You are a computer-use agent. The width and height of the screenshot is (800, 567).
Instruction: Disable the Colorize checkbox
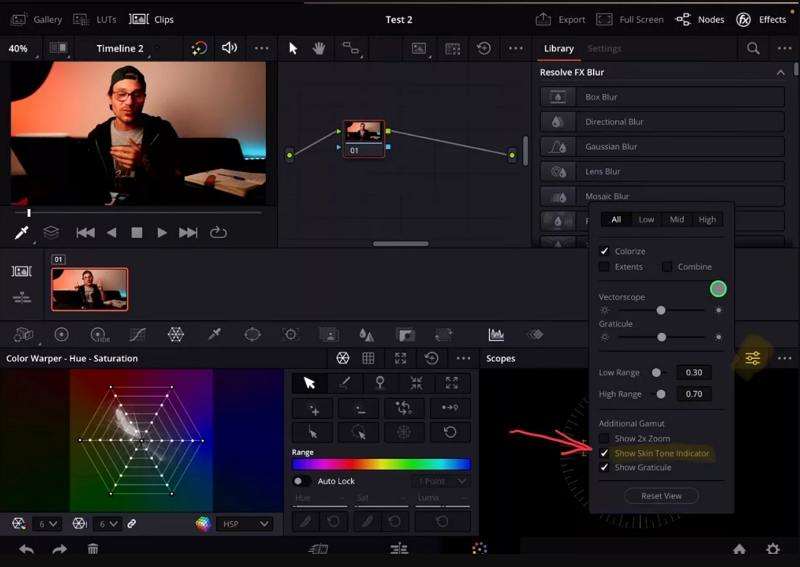pos(604,251)
